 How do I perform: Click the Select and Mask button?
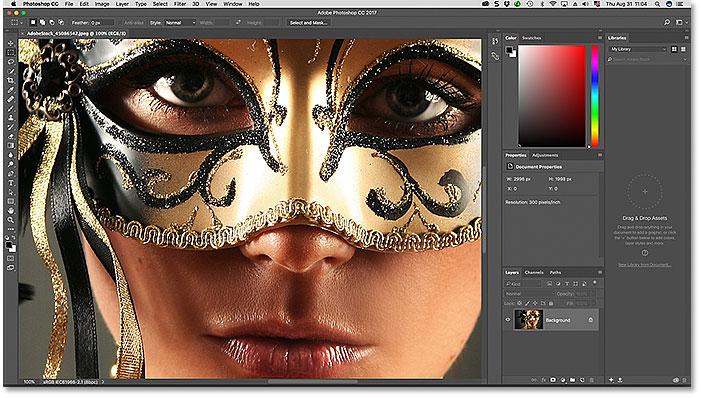coord(308,22)
